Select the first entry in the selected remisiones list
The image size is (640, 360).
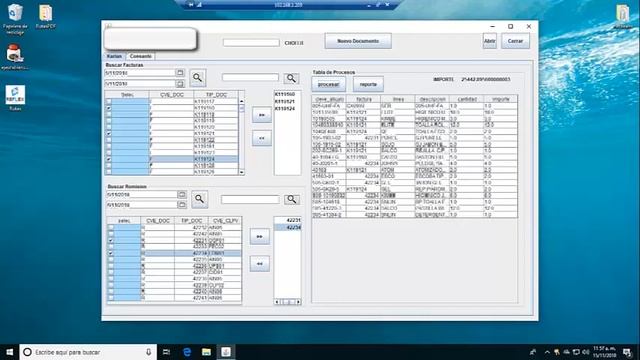pyautogui.click(x=287, y=220)
